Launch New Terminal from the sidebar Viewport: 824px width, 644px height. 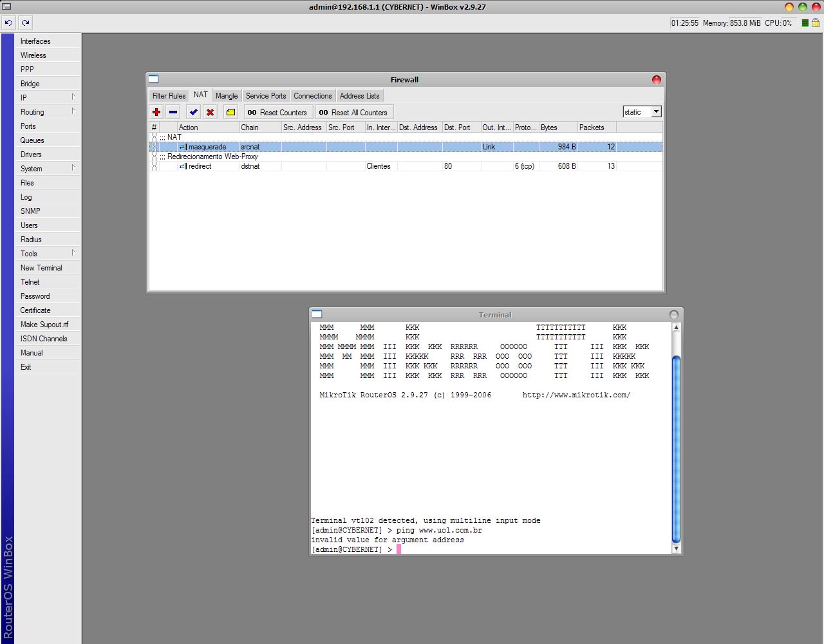pyautogui.click(x=48, y=268)
